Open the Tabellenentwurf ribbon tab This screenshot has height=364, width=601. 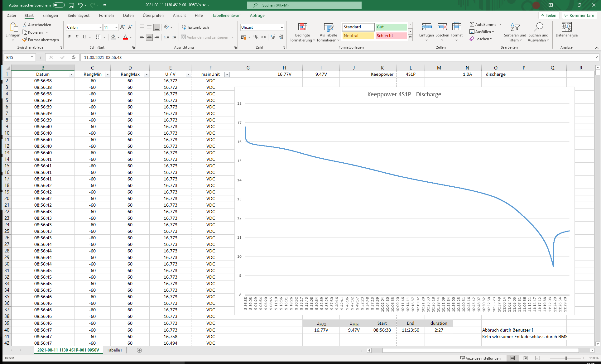coord(226,15)
